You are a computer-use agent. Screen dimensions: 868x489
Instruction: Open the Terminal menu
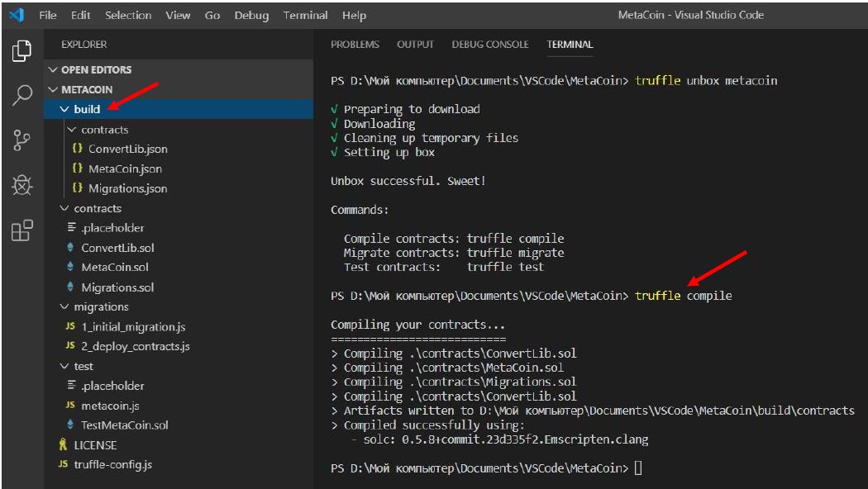(305, 16)
